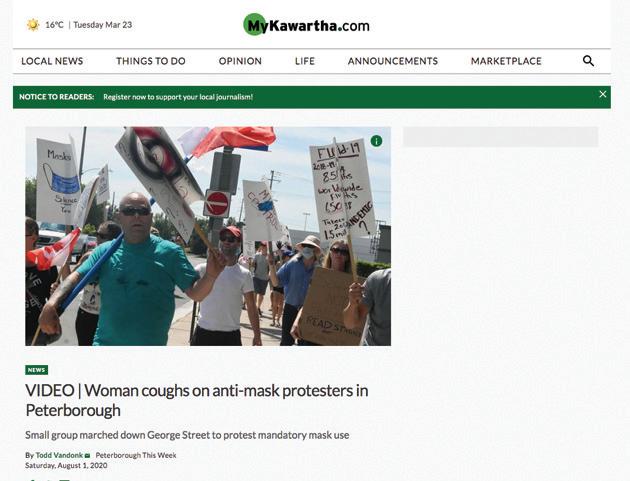Click the photo info icon on the image
This screenshot has height=481, width=630.
(376, 141)
